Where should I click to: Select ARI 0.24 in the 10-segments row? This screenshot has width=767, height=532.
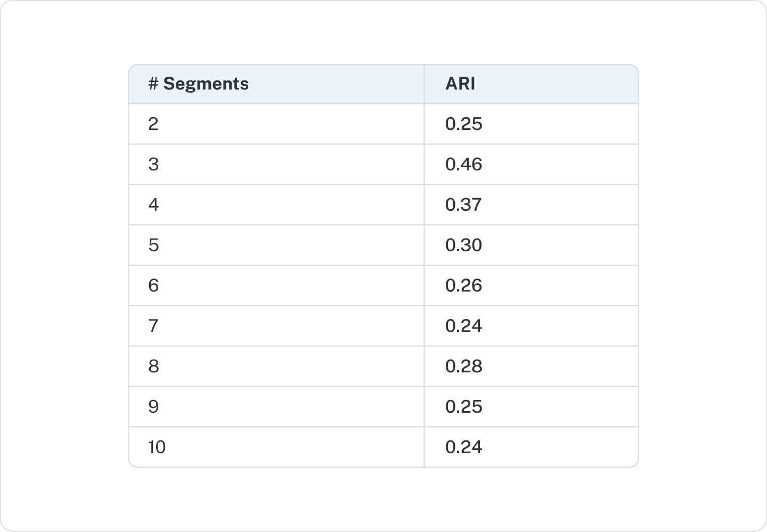pyautogui.click(x=463, y=447)
